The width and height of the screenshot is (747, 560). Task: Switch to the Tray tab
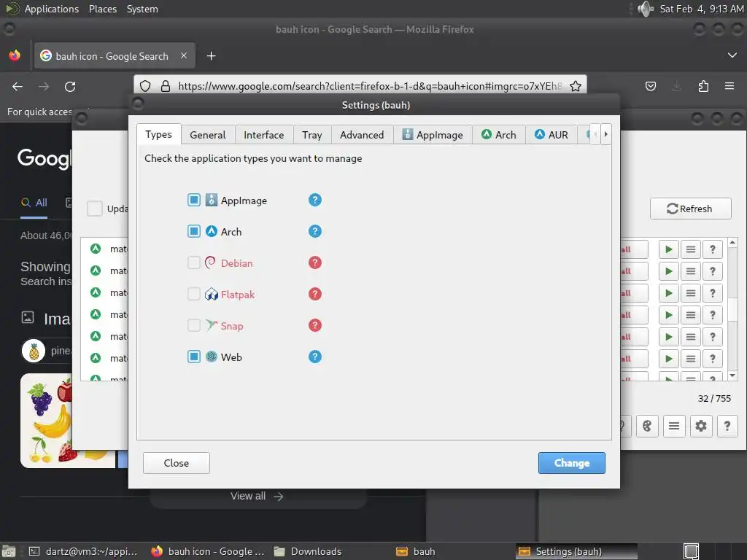[x=312, y=135]
